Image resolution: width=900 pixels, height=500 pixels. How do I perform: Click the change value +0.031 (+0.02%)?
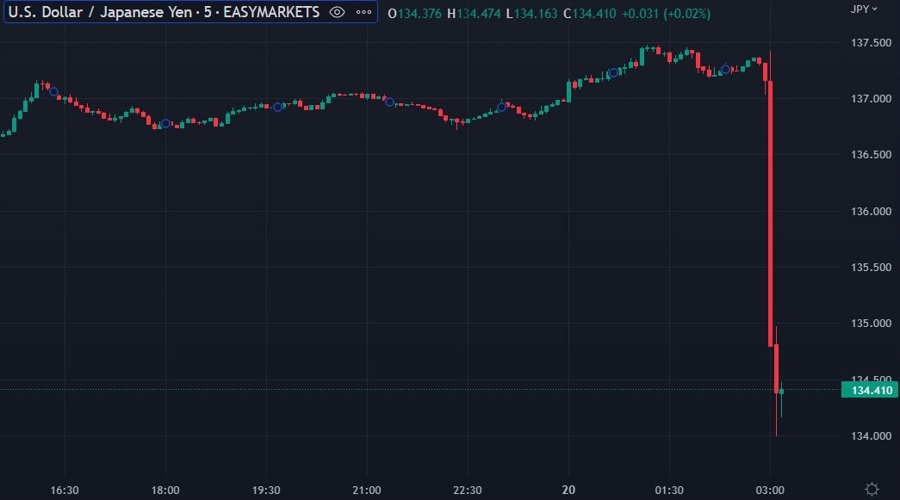click(x=666, y=13)
